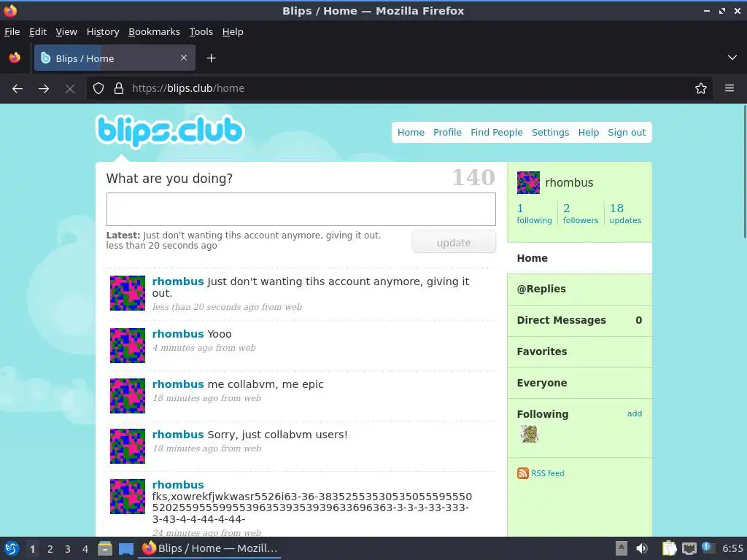Open the History menu
This screenshot has height=560, width=747.
pyautogui.click(x=103, y=32)
